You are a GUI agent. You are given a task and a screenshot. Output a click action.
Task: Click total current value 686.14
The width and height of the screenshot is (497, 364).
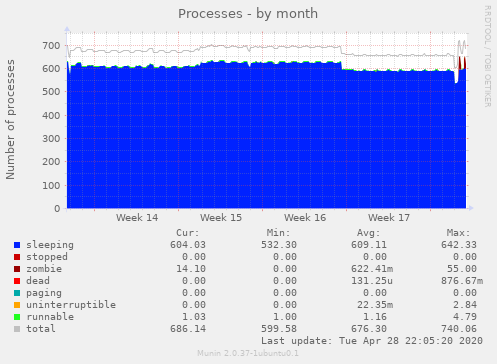tap(188, 329)
